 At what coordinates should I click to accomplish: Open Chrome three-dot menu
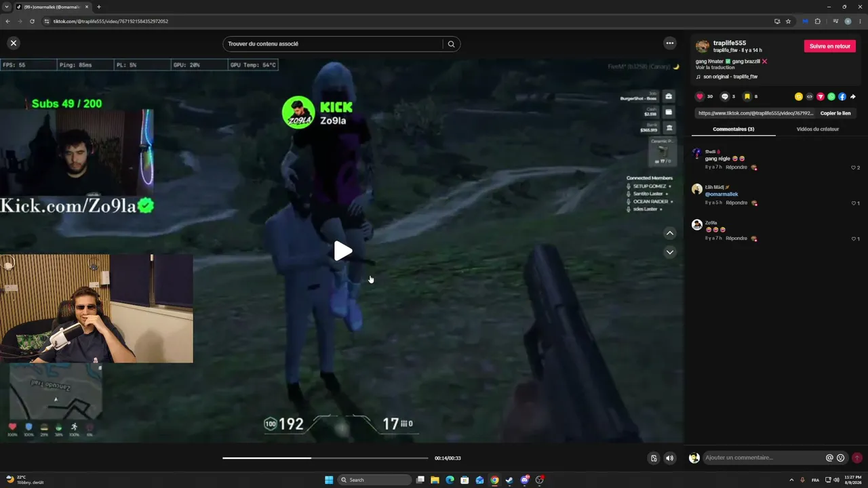(x=860, y=21)
